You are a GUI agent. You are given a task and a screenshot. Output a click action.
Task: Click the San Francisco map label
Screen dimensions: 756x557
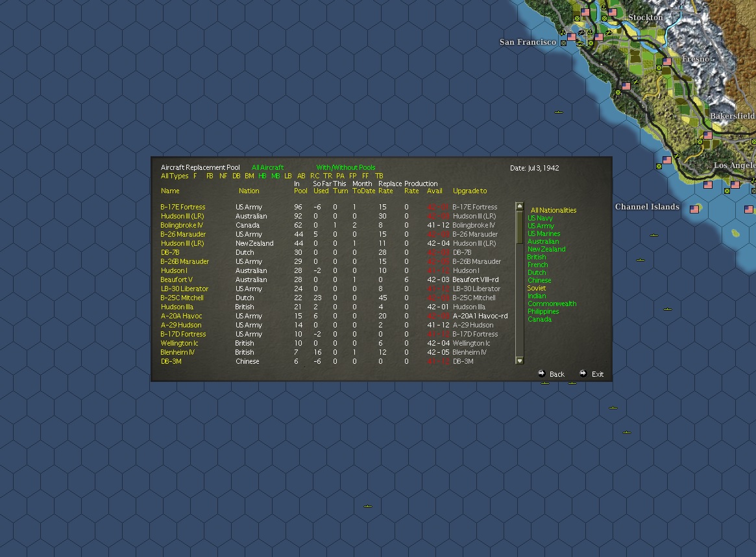pos(528,42)
